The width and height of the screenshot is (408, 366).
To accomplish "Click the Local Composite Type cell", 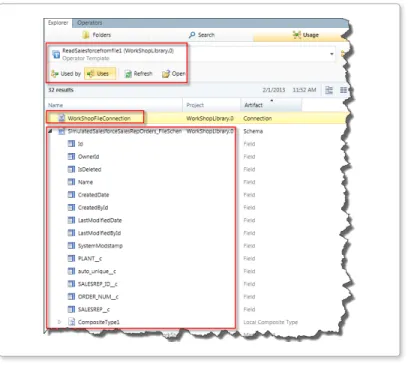I will click(271, 322).
